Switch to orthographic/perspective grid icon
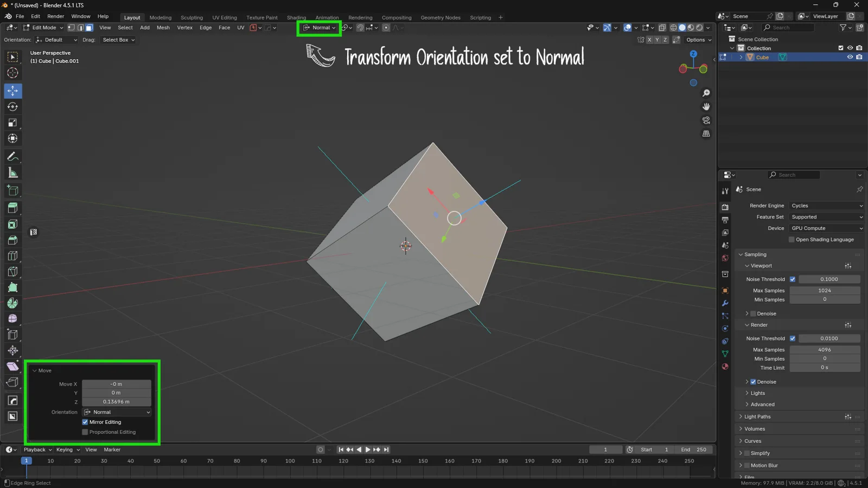Screen dimensions: 868x488 pos(706,134)
